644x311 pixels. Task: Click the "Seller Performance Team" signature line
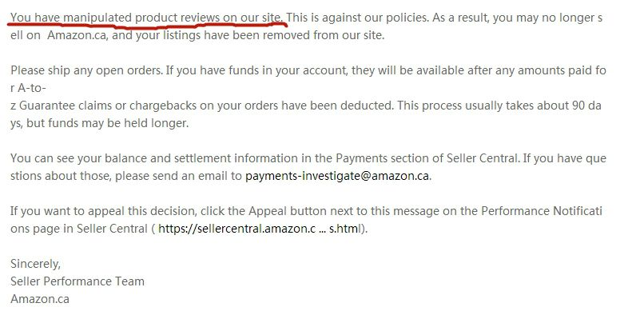coord(78,281)
